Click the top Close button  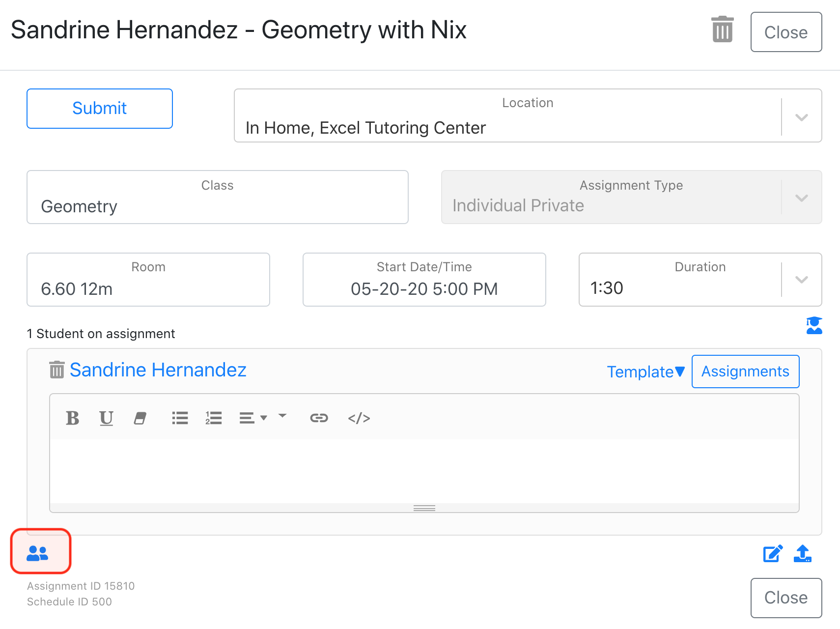pyautogui.click(x=786, y=32)
